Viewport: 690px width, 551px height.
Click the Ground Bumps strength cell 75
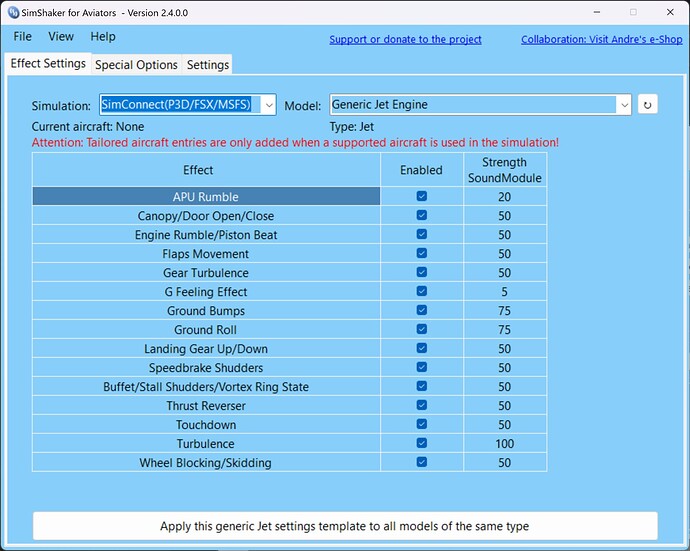[x=505, y=310]
